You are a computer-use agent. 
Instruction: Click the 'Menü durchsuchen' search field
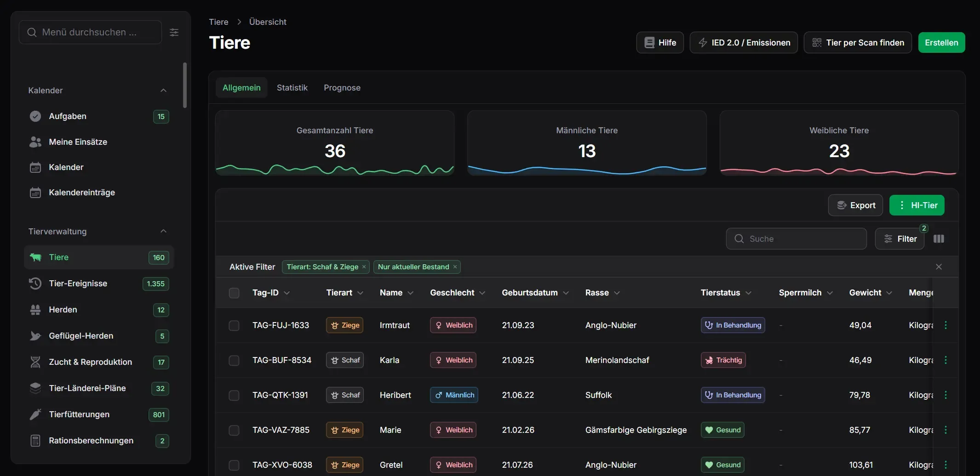click(x=90, y=32)
